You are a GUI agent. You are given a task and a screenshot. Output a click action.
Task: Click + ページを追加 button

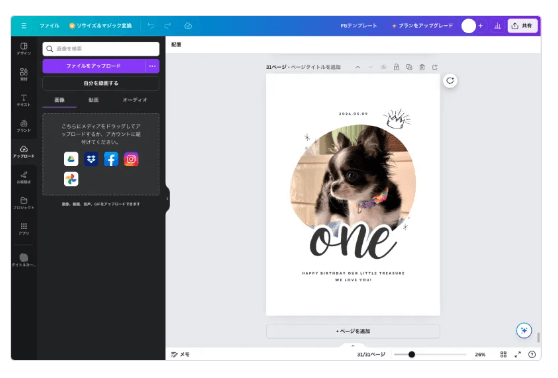tap(353, 331)
